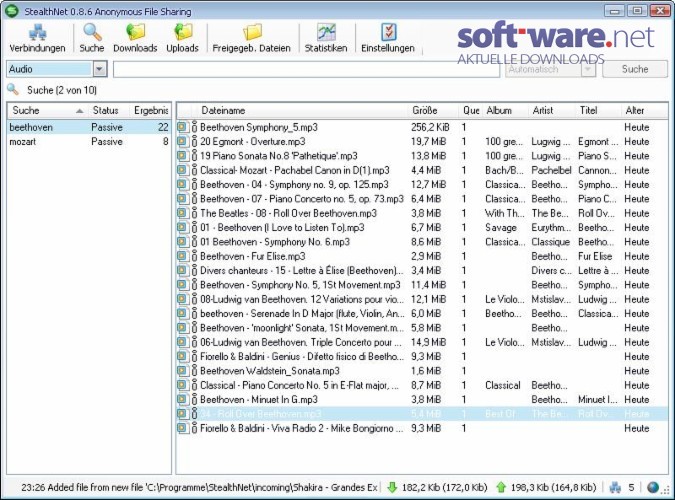Click file icon of 19 Piano Sonata No.8
Viewport: 675px width, 500px height.
pos(183,155)
